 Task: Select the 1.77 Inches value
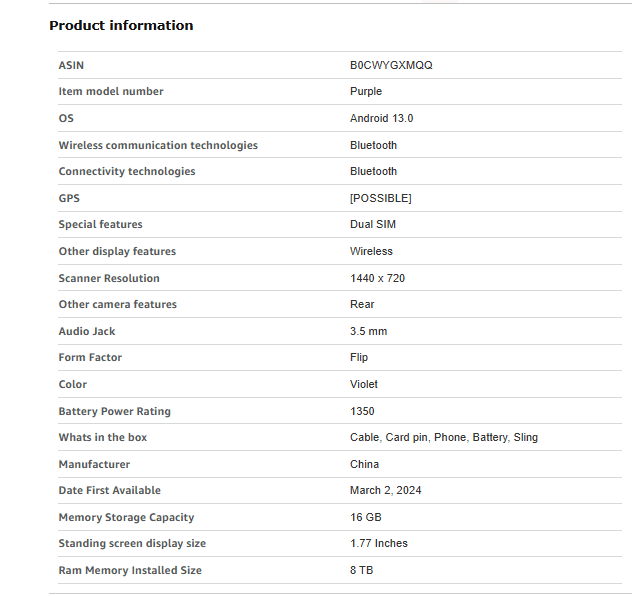(x=378, y=544)
